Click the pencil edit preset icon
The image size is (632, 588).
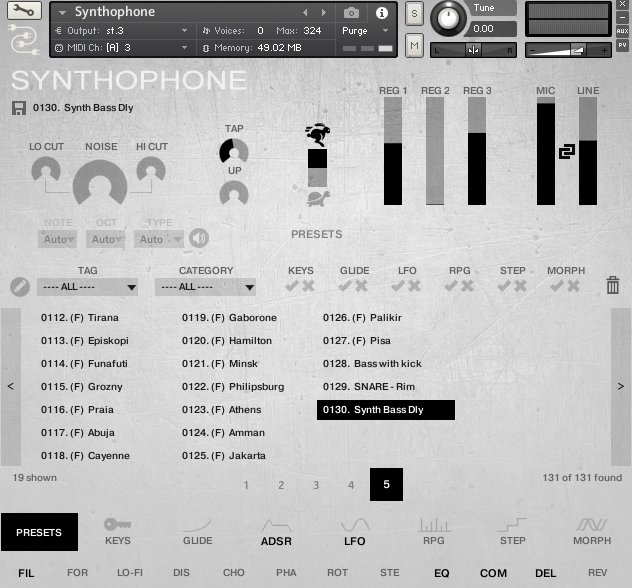[x=20, y=287]
